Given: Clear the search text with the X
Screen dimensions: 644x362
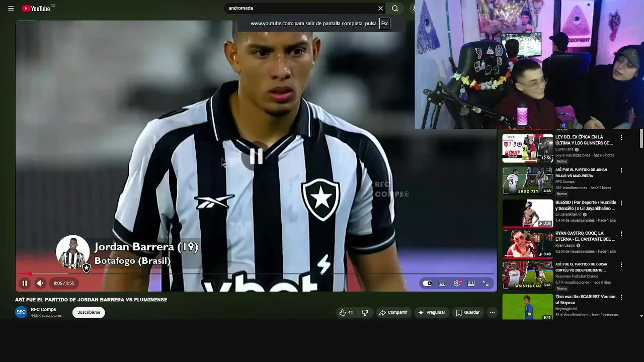Looking at the screenshot, I should tap(380, 8).
